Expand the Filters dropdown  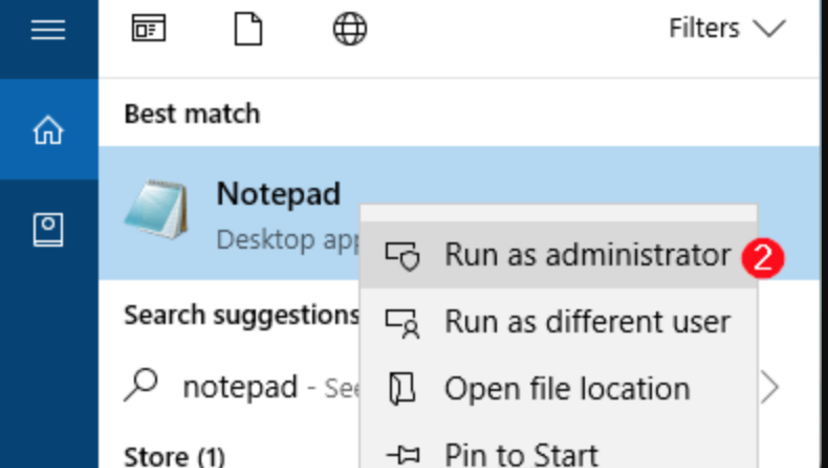(x=727, y=28)
